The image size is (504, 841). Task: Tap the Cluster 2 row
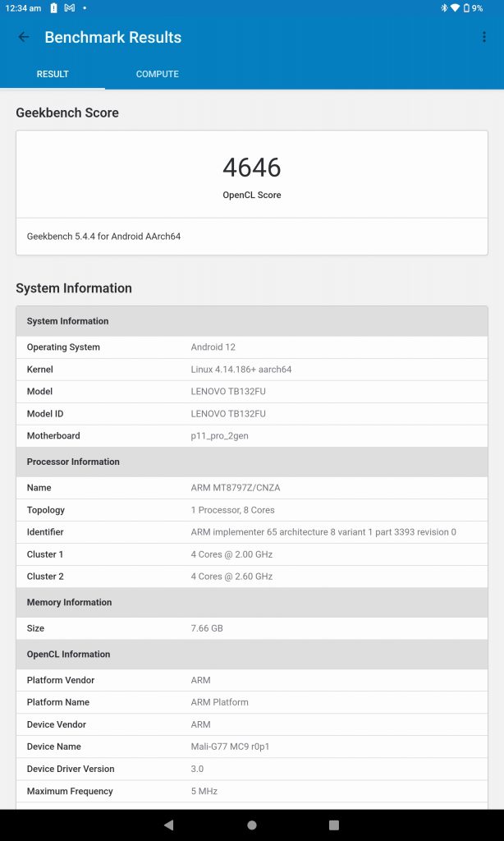251,577
